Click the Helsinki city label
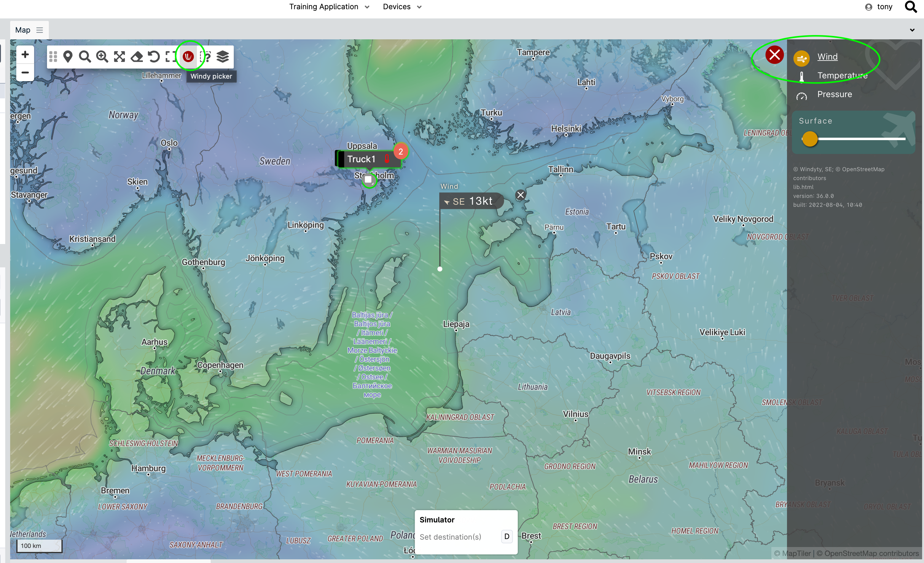 point(566,129)
